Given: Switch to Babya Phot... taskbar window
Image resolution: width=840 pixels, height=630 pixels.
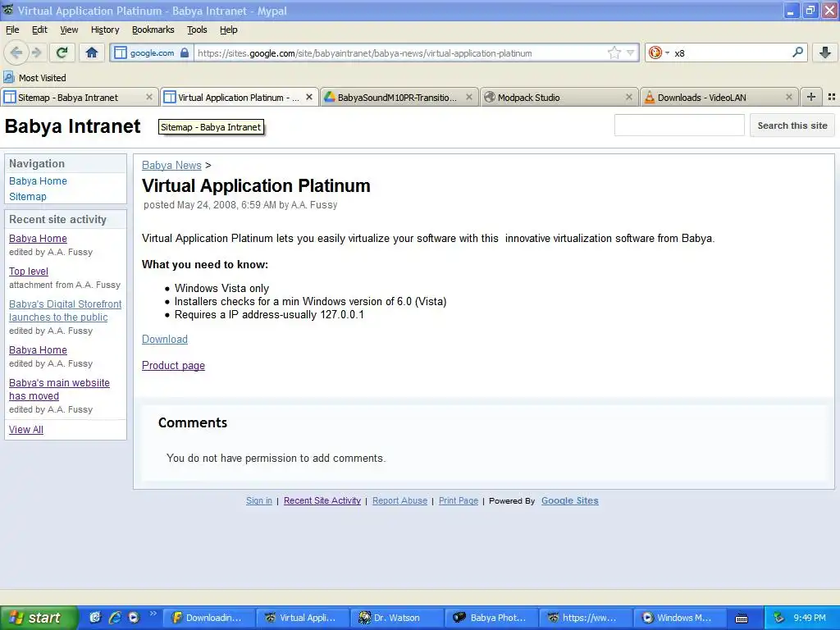Looking at the screenshot, I should click(491, 618).
